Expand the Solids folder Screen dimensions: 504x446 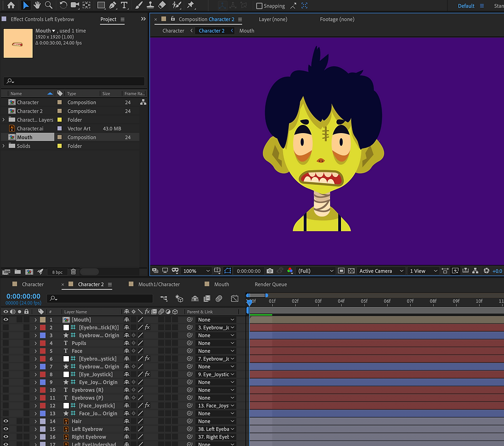click(4, 146)
